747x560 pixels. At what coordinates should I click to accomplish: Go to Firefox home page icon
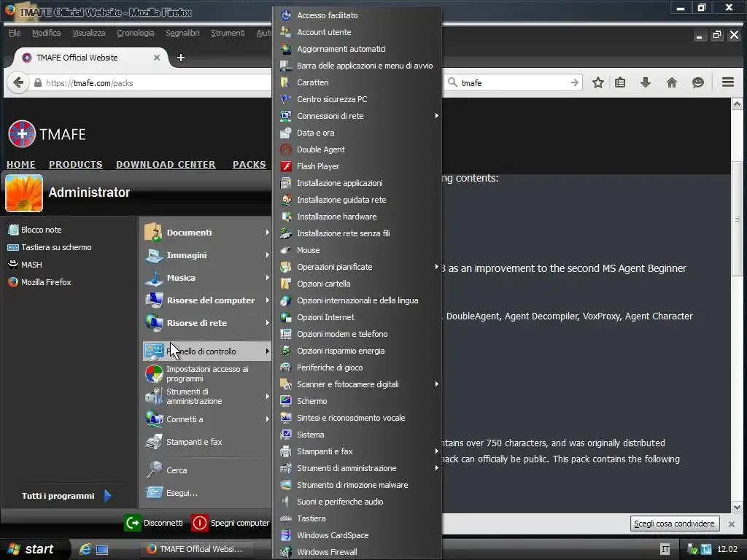672,83
